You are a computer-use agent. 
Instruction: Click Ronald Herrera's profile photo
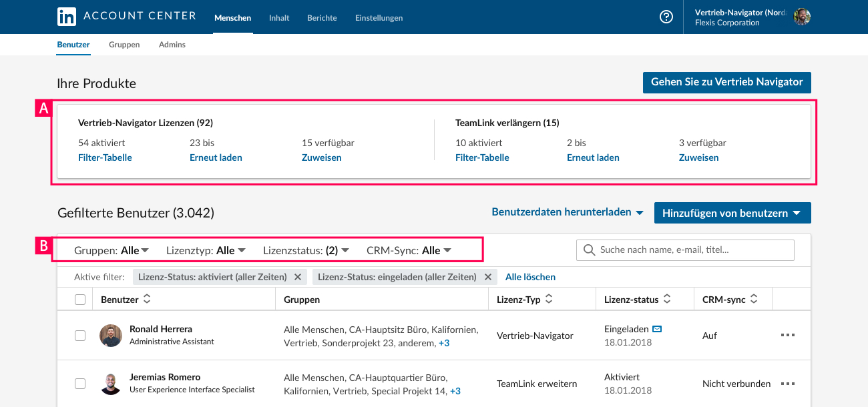[111, 336]
